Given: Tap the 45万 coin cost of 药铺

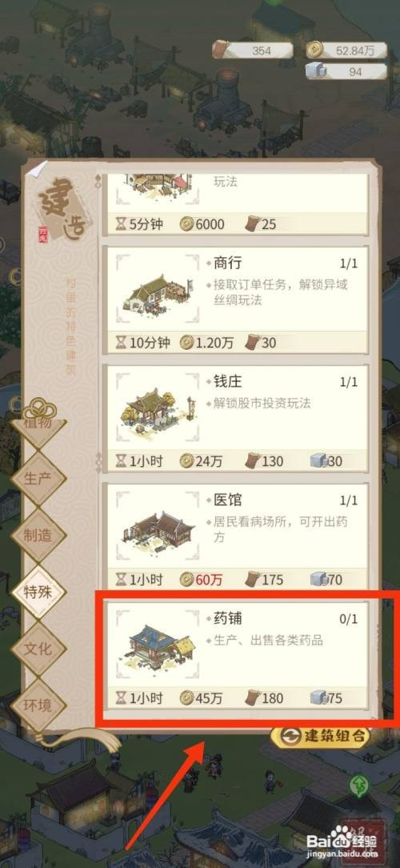Looking at the screenshot, I should click(202, 698).
